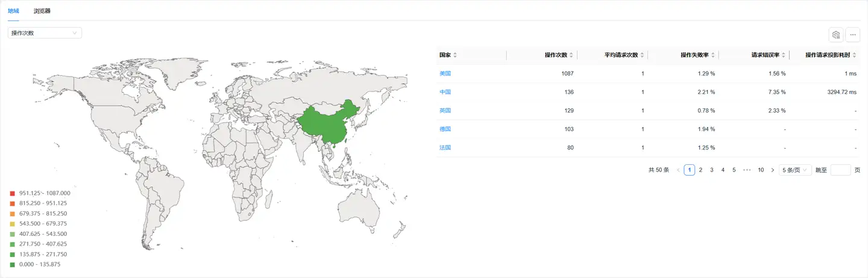Expand the 操作次数 metric dropdown

(45, 33)
